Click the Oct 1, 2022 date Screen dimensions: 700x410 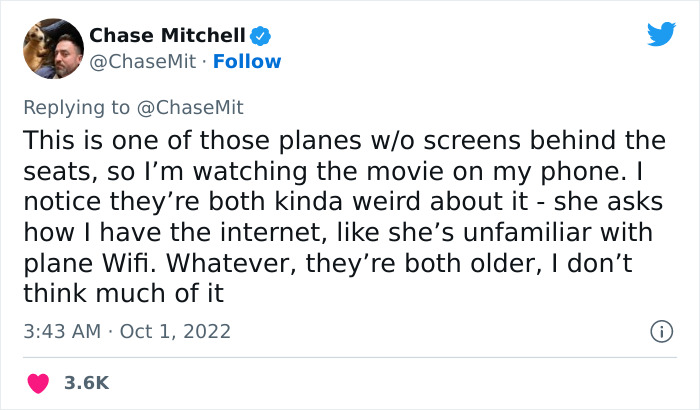point(177,331)
